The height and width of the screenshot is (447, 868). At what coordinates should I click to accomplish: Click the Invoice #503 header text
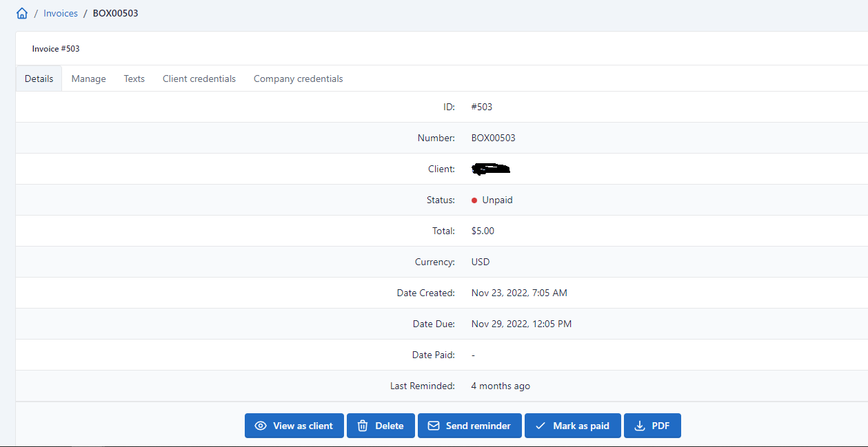(55, 48)
